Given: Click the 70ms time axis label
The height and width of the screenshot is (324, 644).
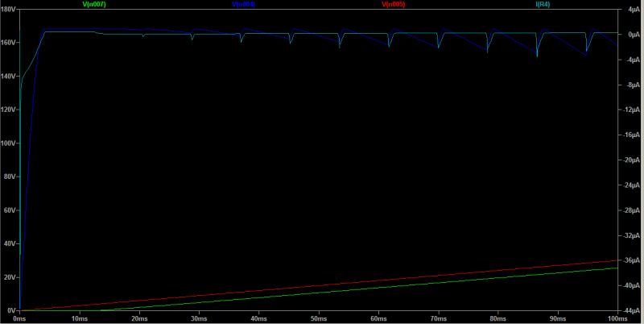Looking at the screenshot, I should [438, 318].
